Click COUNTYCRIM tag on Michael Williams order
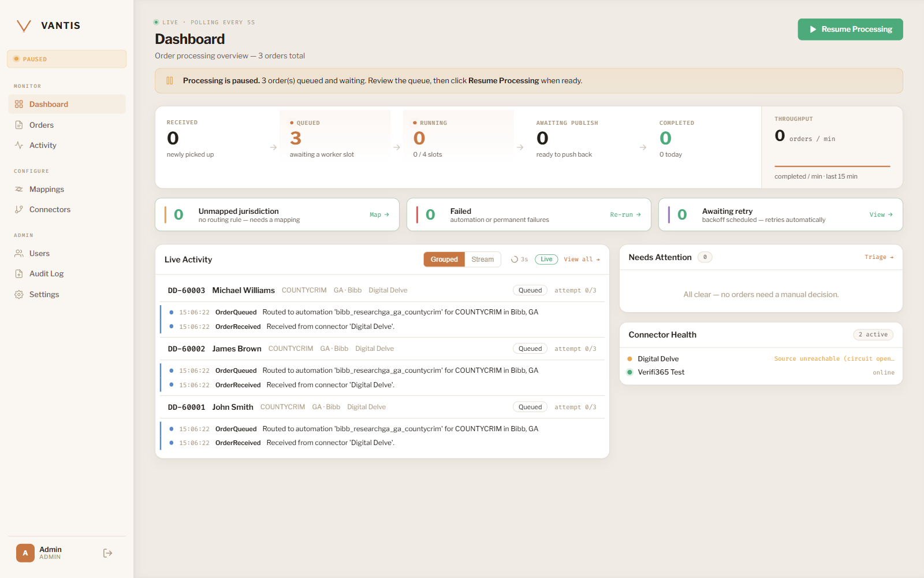 304,290
